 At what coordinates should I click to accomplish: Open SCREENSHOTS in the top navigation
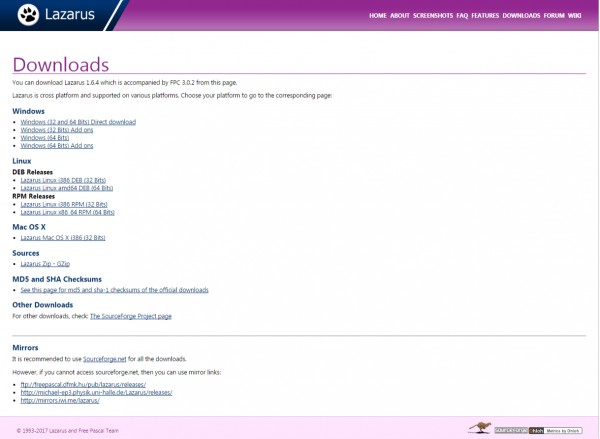[x=433, y=16]
